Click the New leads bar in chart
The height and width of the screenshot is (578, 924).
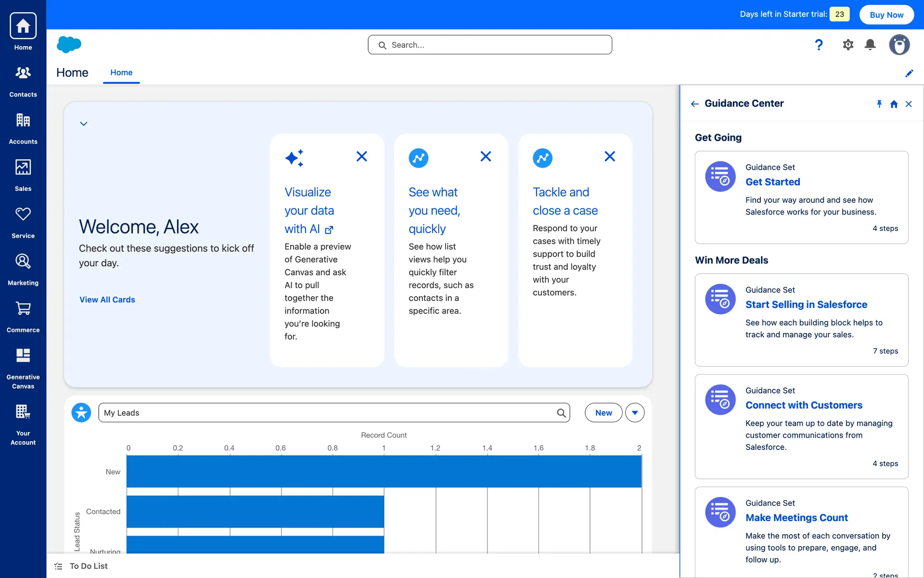[x=384, y=472]
